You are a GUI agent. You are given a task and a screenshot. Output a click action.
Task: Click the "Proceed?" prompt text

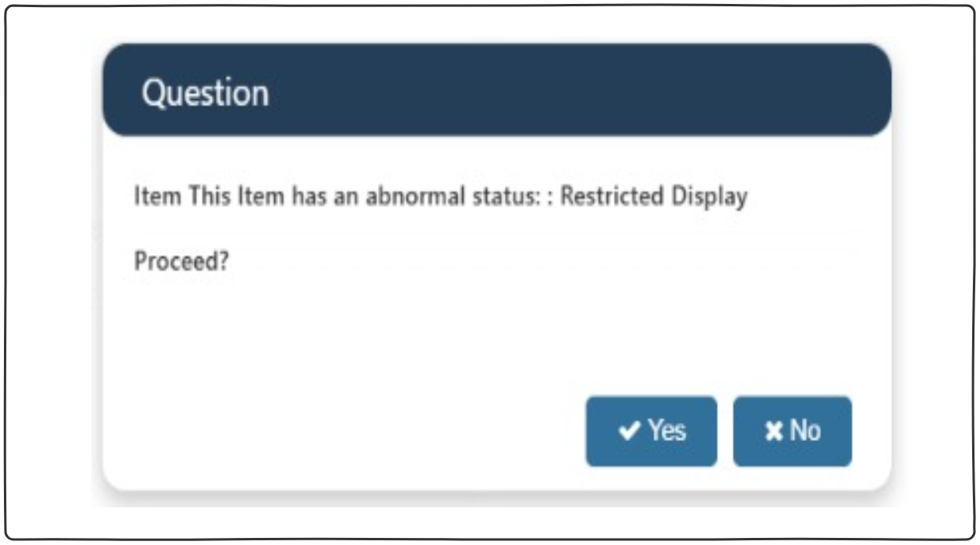181,261
